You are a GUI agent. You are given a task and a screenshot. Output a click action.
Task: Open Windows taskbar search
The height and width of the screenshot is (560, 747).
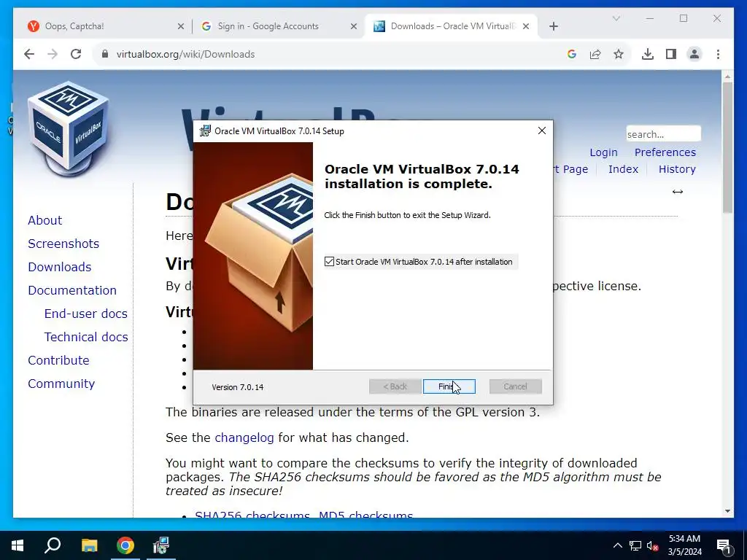click(53, 545)
